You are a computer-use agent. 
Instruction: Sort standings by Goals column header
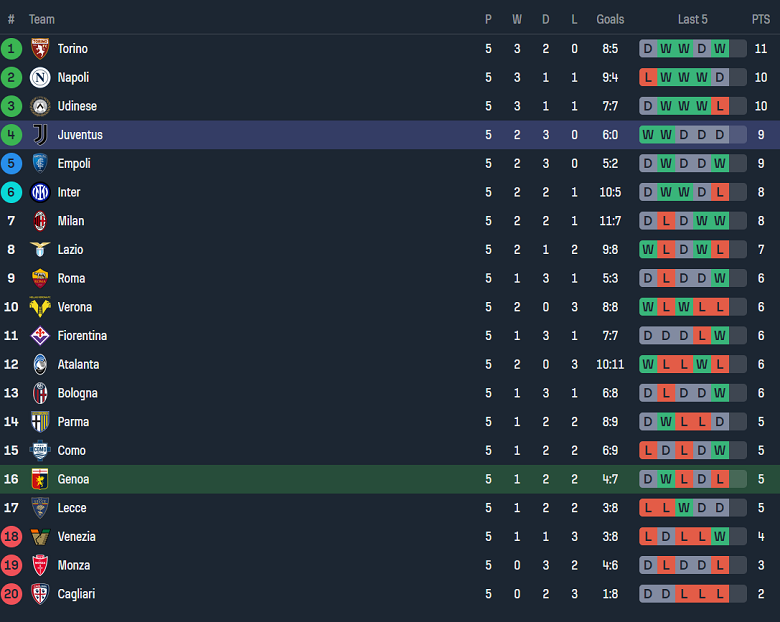[x=610, y=19]
